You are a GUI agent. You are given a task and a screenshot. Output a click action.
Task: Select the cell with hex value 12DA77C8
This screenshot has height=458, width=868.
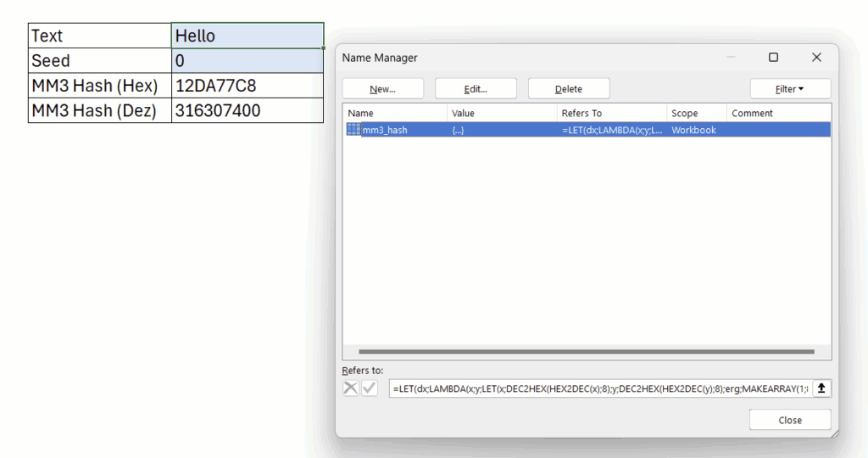(x=247, y=86)
